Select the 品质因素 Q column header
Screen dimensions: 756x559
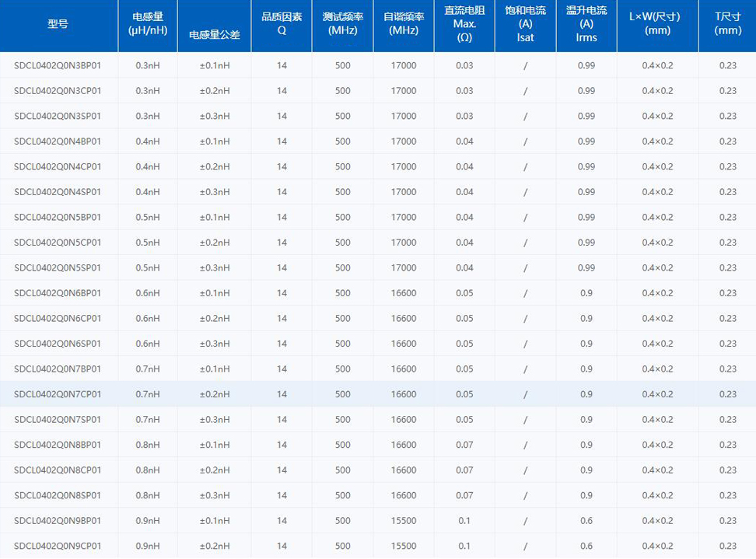(282, 24)
